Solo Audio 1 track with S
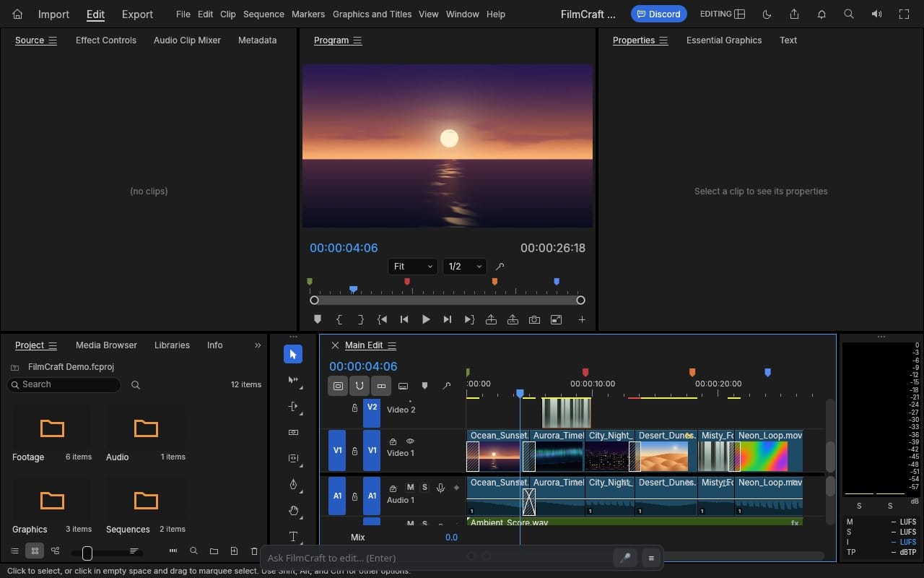Viewport: 924px width, 578px height. coord(424,488)
